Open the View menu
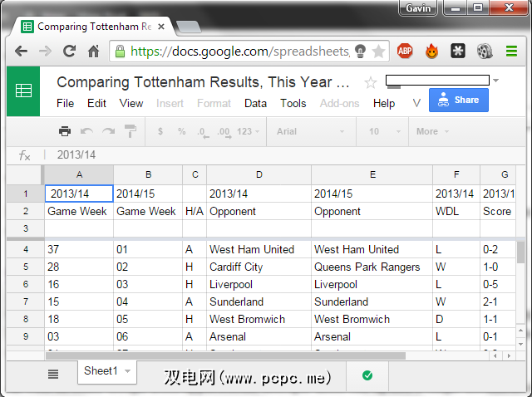Image resolution: width=532 pixels, height=397 pixels. (131, 103)
